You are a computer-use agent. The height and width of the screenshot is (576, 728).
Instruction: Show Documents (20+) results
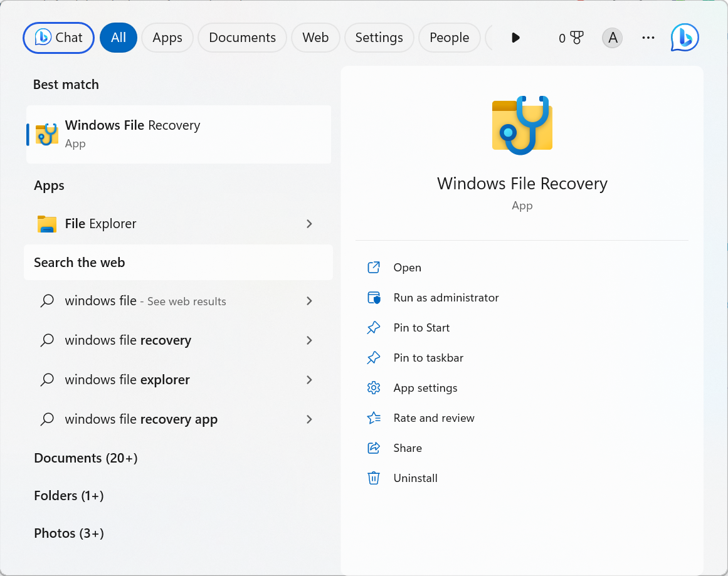86,458
